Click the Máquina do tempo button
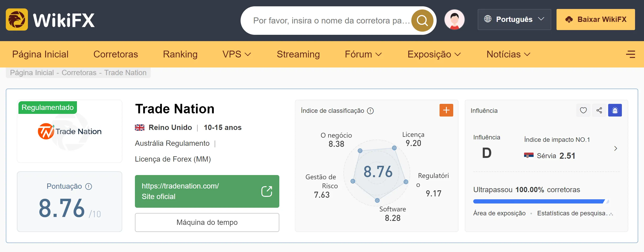The width and height of the screenshot is (644, 252). [207, 222]
